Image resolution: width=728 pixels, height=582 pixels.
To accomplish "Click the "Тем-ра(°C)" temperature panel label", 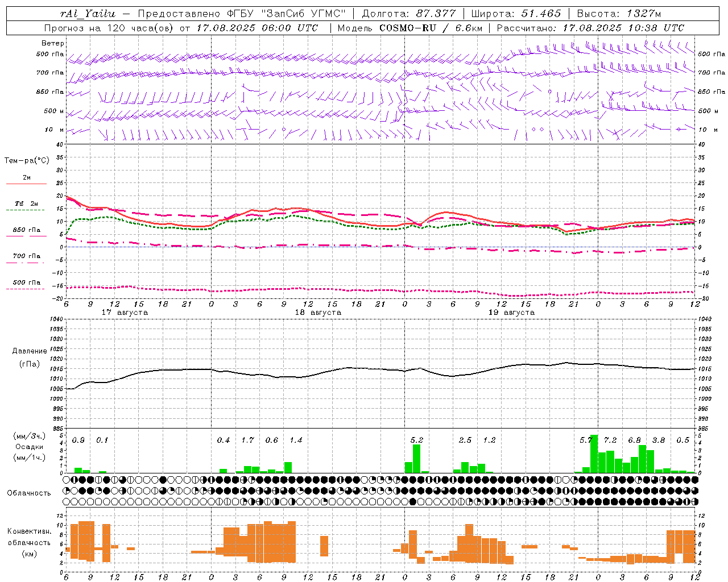I will (x=27, y=161).
